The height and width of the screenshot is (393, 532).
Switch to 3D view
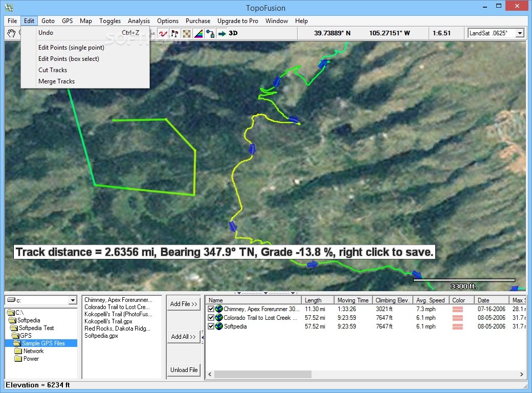pyautogui.click(x=233, y=33)
